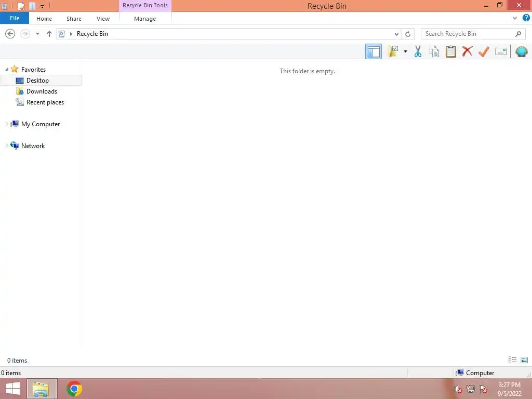Collapse the Favorites tree group

[7, 69]
